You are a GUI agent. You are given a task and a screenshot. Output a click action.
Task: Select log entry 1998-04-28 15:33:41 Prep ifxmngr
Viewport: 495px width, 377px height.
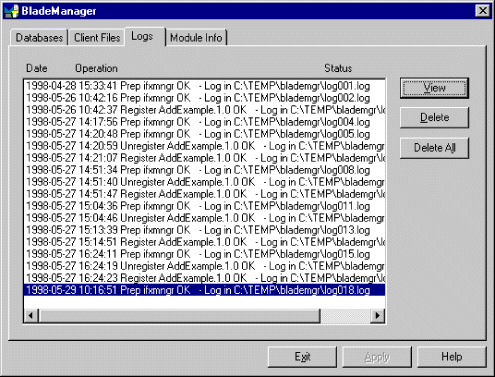click(204, 86)
